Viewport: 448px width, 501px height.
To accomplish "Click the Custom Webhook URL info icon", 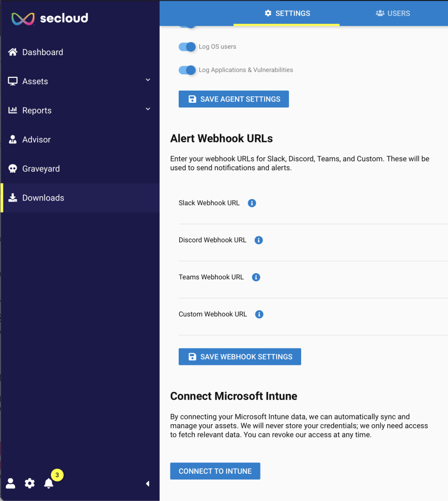I will [259, 314].
